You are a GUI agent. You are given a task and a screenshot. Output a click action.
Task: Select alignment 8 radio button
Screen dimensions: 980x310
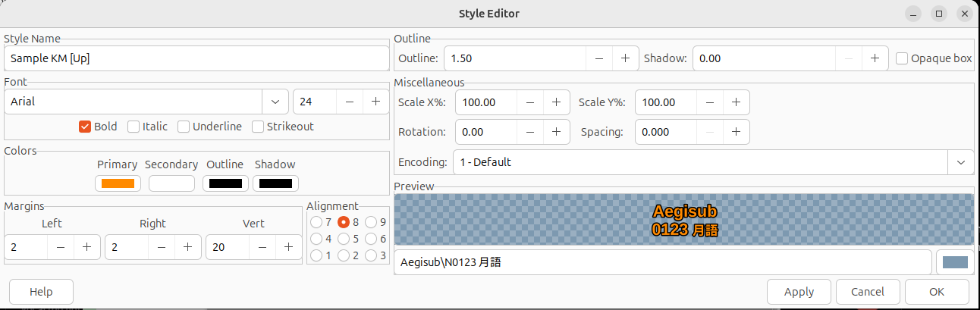pos(344,222)
